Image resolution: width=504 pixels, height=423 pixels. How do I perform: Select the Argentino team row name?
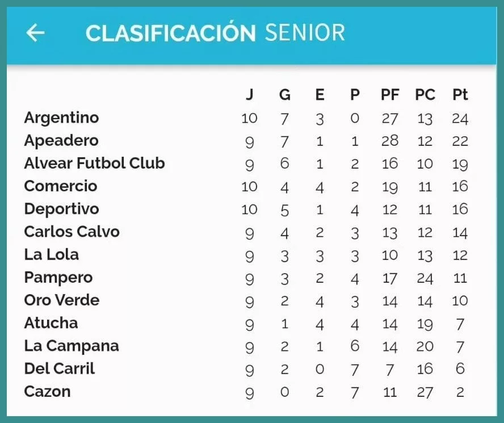tap(61, 118)
